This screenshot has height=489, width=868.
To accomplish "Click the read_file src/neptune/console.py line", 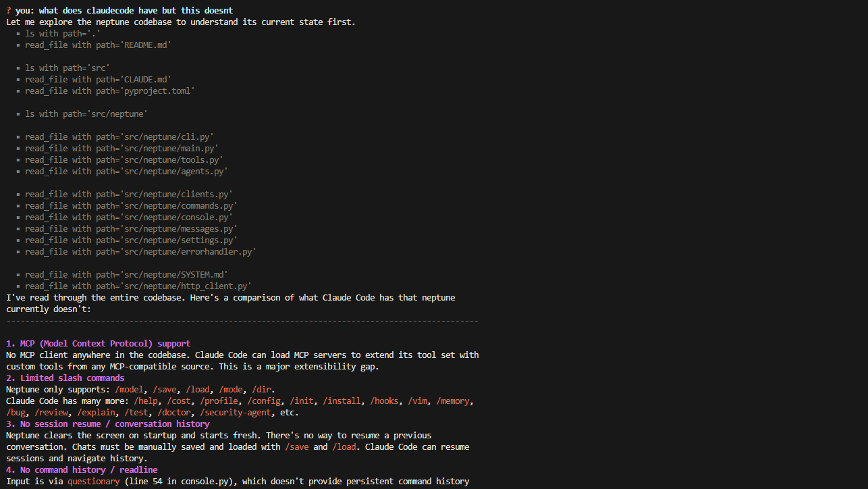I will pos(129,217).
